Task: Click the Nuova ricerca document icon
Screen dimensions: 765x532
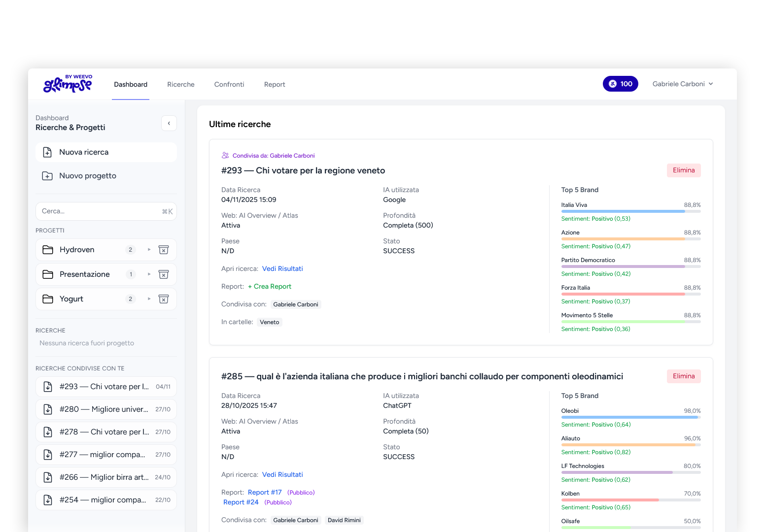Action: pos(47,152)
